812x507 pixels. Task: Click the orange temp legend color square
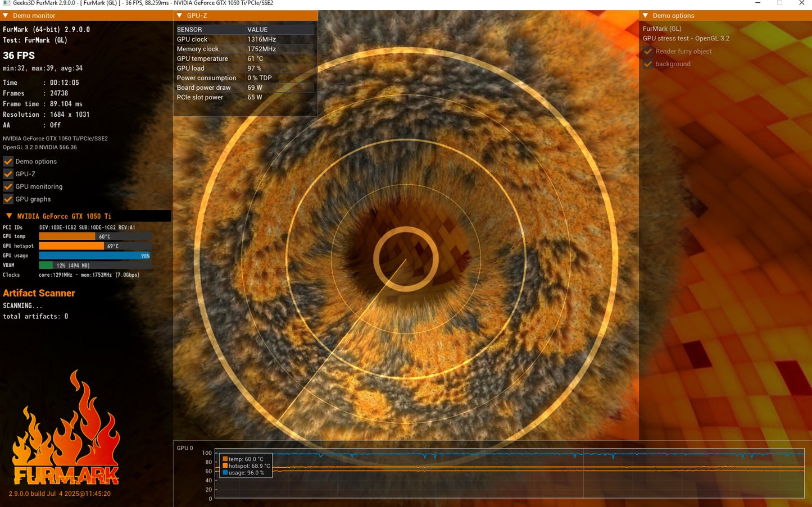(225, 459)
